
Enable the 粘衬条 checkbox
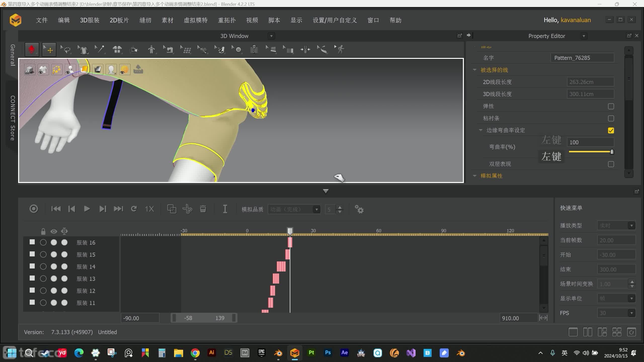tap(611, 118)
